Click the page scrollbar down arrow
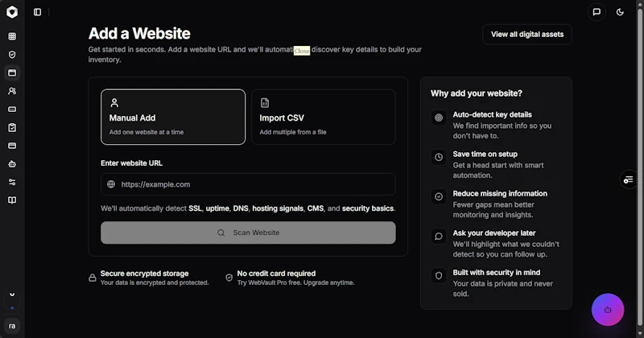Viewport: 644px width, 338px height. tap(639, 334)
